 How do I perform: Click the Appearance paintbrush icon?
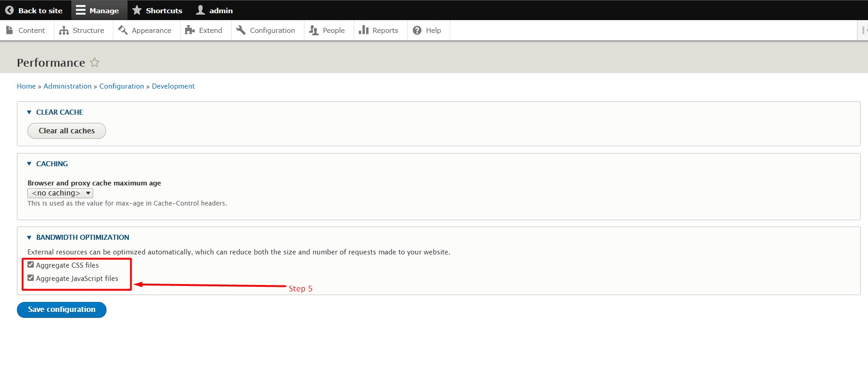122,30
